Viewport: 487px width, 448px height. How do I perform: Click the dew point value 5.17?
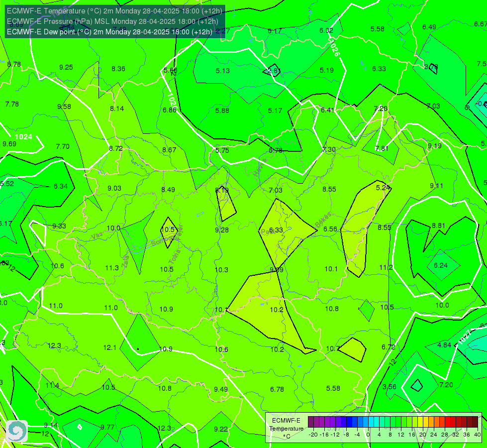tap(275, 111)
